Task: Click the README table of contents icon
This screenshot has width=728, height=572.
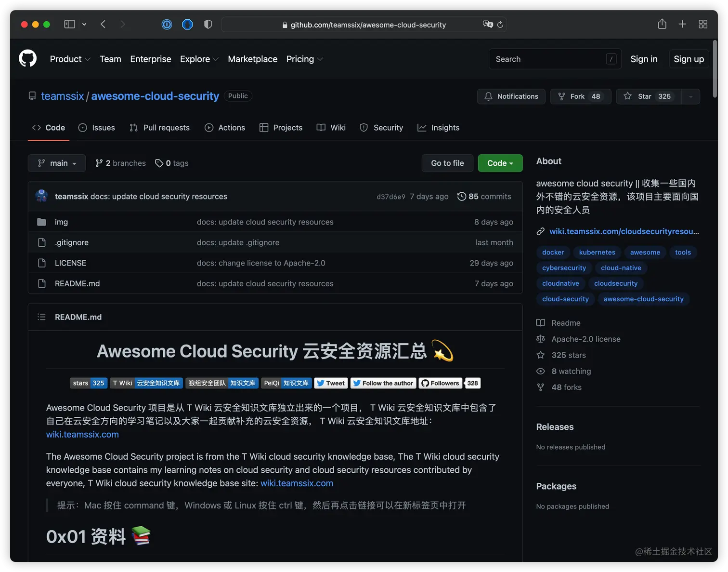Action: pos(41,317)
